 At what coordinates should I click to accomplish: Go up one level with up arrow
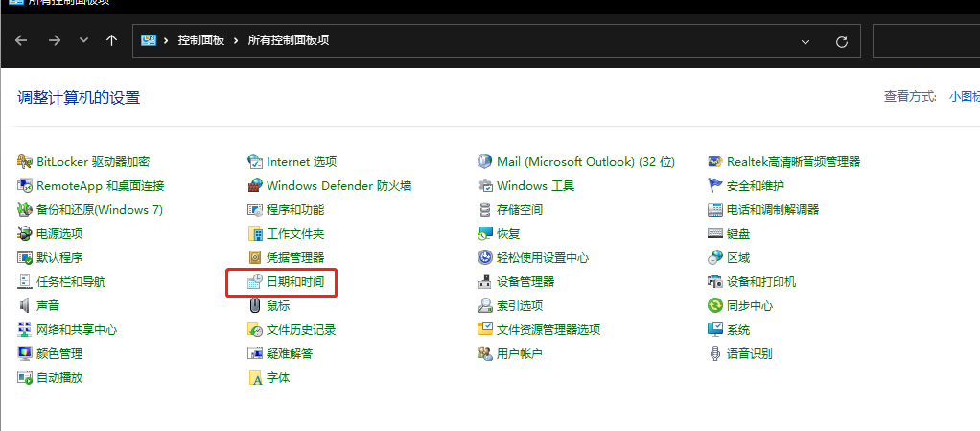click(111, 40)
